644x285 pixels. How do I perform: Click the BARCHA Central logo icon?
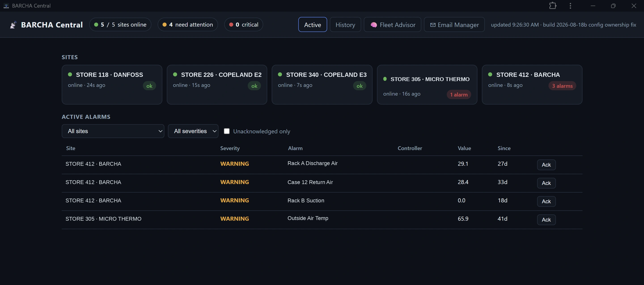coord(13,25)
